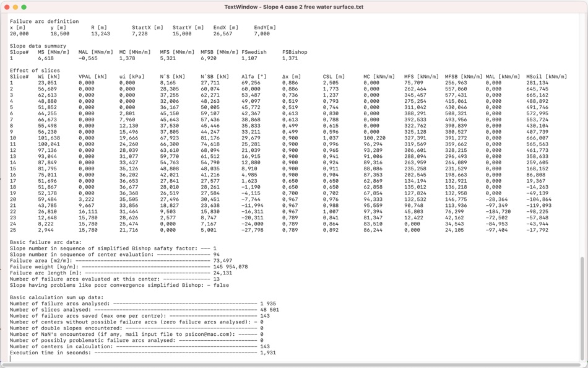Click slice 20 VPAL value '3,222'
This screenshot has height=368, width=588.
(86, 199)
